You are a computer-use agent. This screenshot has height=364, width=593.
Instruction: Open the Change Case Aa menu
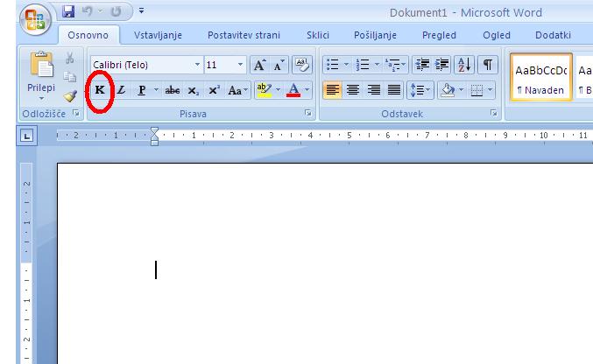(x=237, y=90)
